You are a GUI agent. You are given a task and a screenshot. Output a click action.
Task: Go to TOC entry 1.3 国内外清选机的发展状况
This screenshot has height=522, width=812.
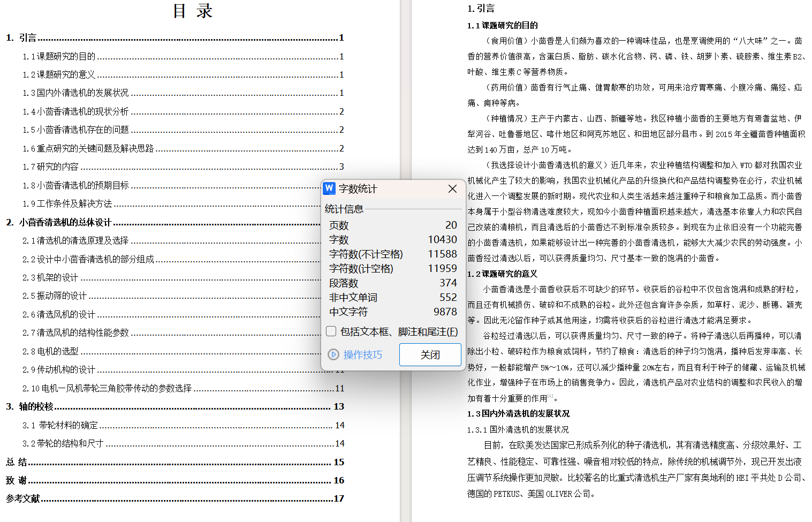[x=75, y=93]
